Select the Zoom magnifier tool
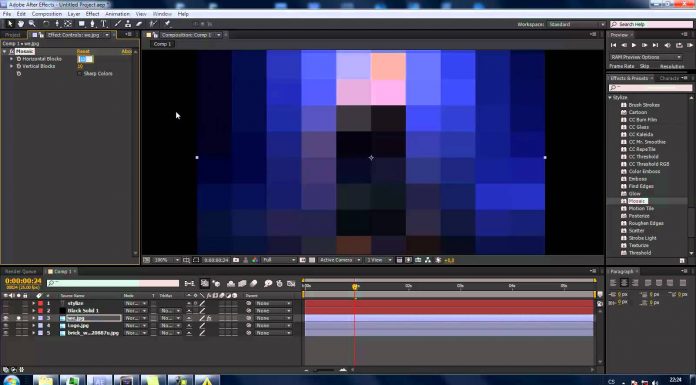Screen dimensions: 696x385 tap(32, 24)
